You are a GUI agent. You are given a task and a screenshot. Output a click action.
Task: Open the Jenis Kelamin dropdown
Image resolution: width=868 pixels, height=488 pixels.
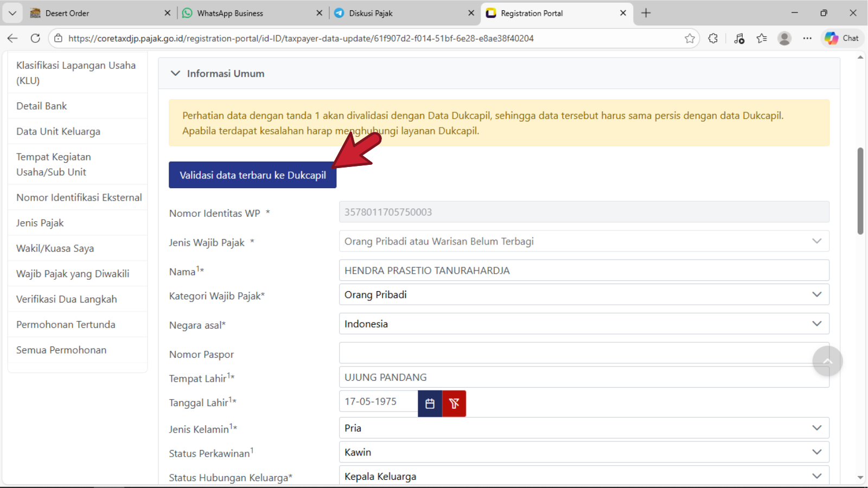point(583,428)
